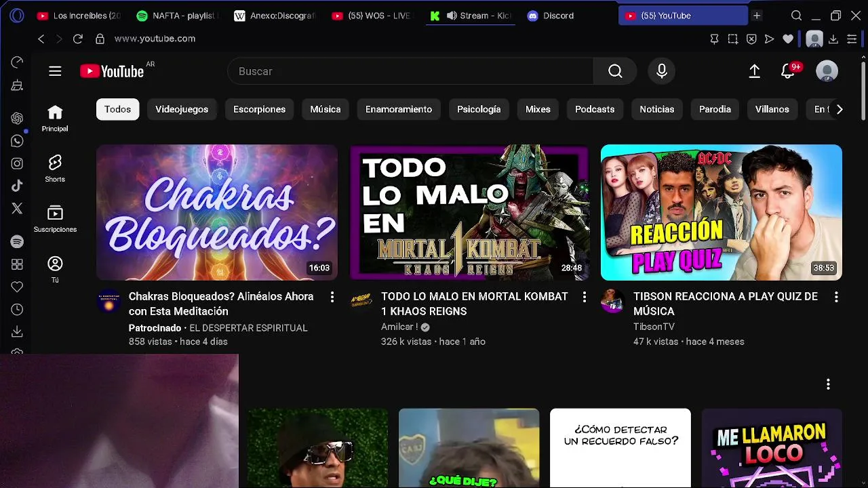The image size is (868, 488).
Task: Open TikTok in the browser sidebar
Action: pos(17,186)
